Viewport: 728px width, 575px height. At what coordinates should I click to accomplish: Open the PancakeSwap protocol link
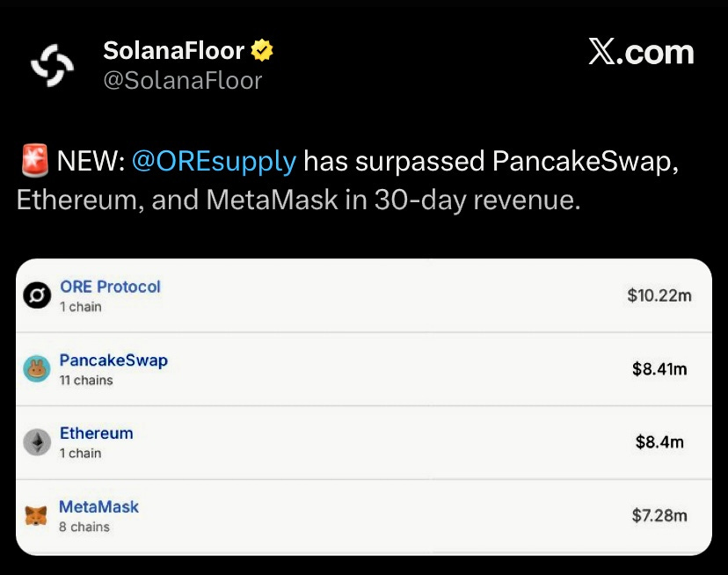click(113, 360)
